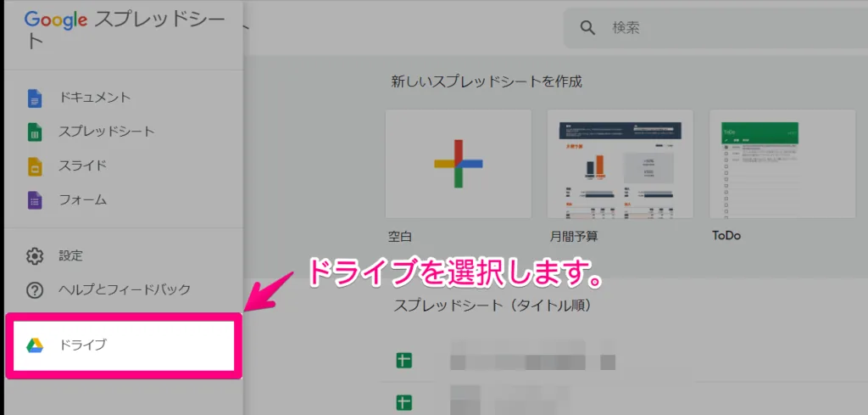Click the green スプレッドシート icon in sidebar
This screenshot has width=868, height=415.
coord(35,132)
